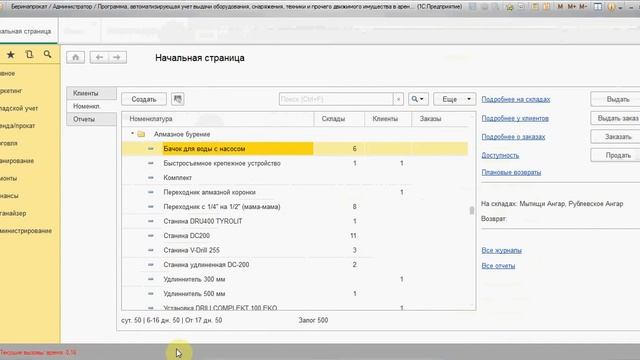Open Подробнее на складах link

(516, 99)
